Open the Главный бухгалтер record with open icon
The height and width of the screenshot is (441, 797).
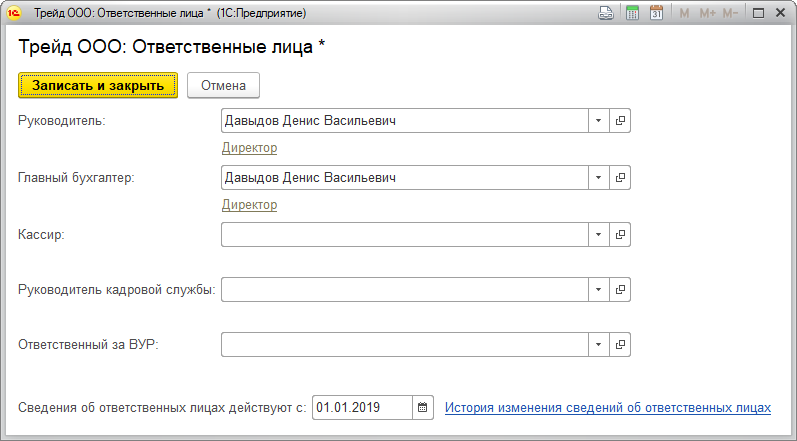point(621,178)
